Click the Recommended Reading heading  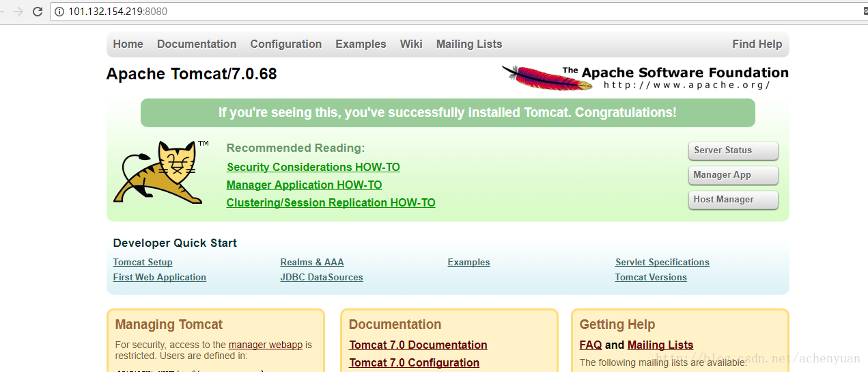point(296,148)
